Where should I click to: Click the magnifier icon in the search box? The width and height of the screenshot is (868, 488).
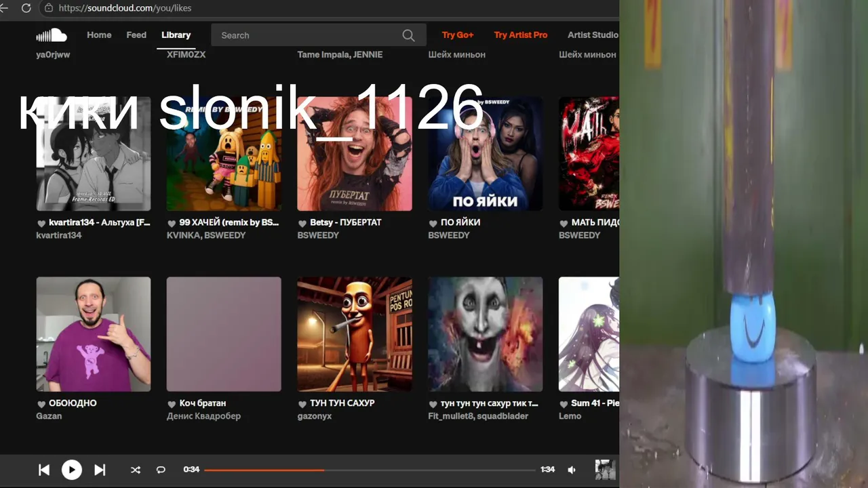click(408, 35)
